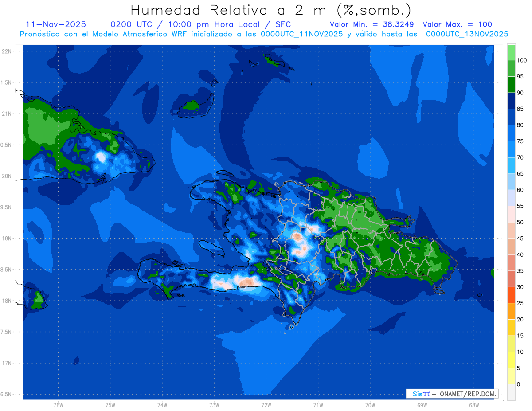The height and width of the screenshot is (411, 532).
Task: Click the legend value "30"
Action: click(520, 287)
